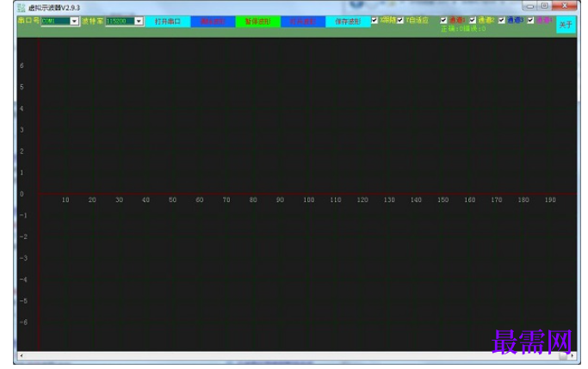Click the horizontal scrollbar track
Viewport: 588px width, 369px height.
(x=296, y=355)
